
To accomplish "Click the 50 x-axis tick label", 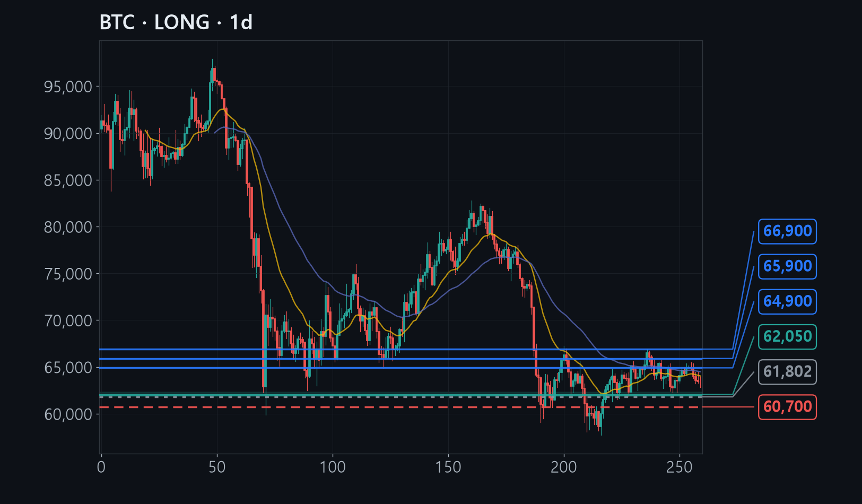I will pos(217,467).
